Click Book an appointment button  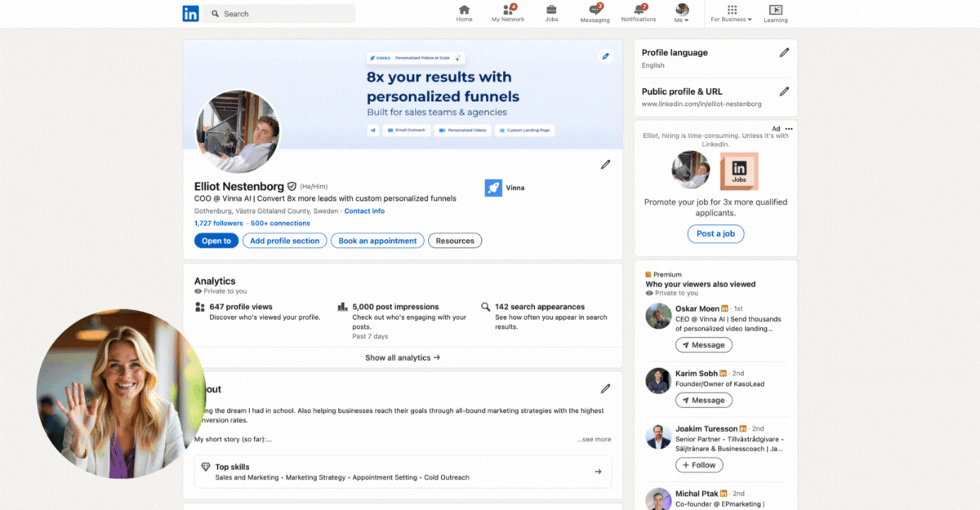coord(377,241)
